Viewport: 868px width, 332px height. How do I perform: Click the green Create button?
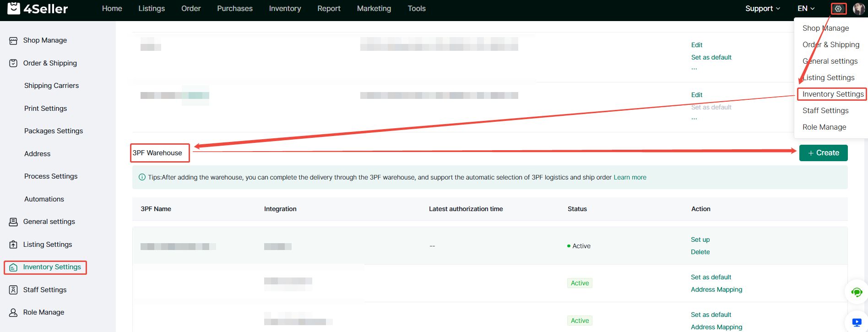(x=823, y=153)
